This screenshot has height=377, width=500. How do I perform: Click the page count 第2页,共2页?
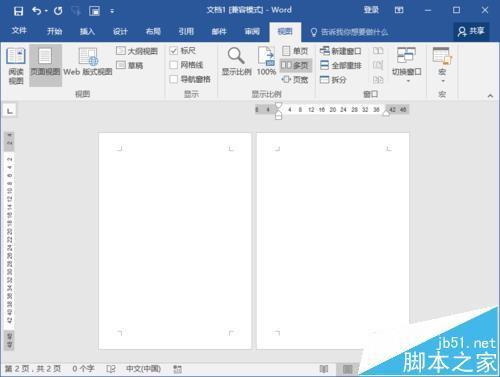(x=33, y=369)
